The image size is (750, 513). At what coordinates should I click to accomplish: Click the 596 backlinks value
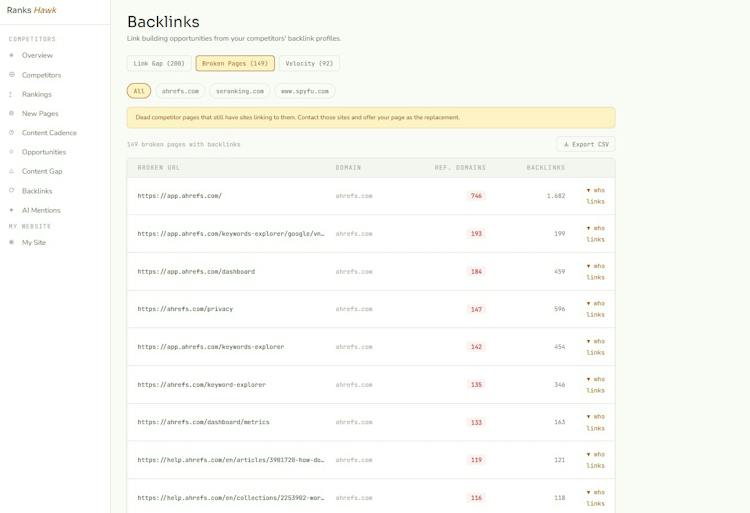[559, 309]
